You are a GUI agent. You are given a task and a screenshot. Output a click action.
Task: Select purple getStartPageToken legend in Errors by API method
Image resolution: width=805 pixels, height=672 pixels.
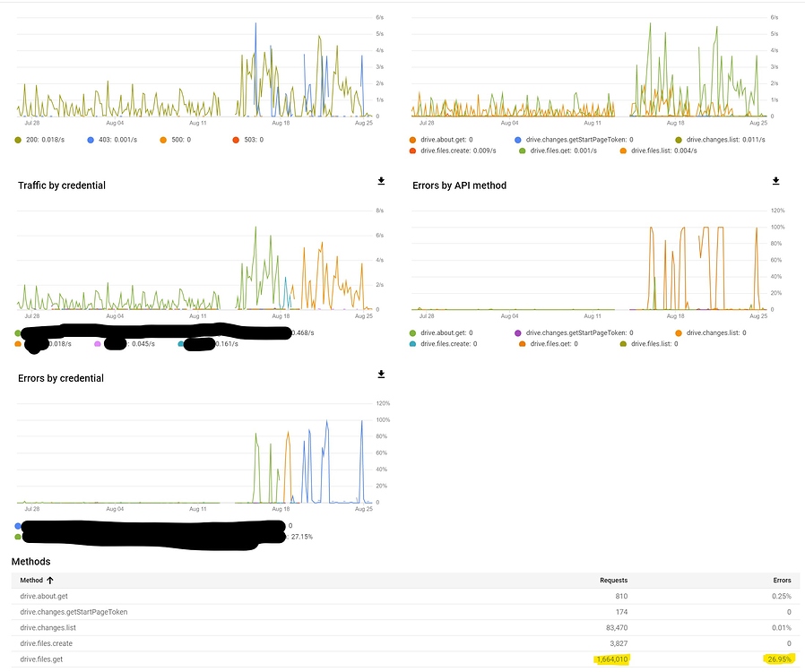coord(575,333)
